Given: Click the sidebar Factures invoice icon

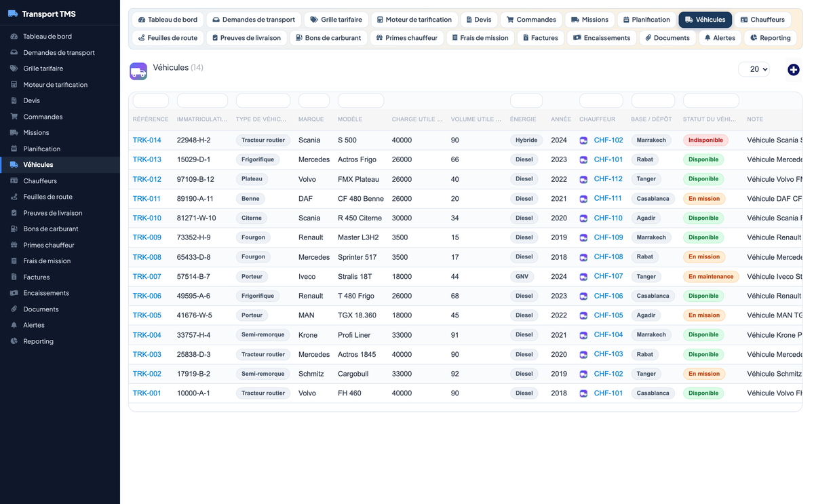Looking at the screenshot, I should click(x=14, y=277).
